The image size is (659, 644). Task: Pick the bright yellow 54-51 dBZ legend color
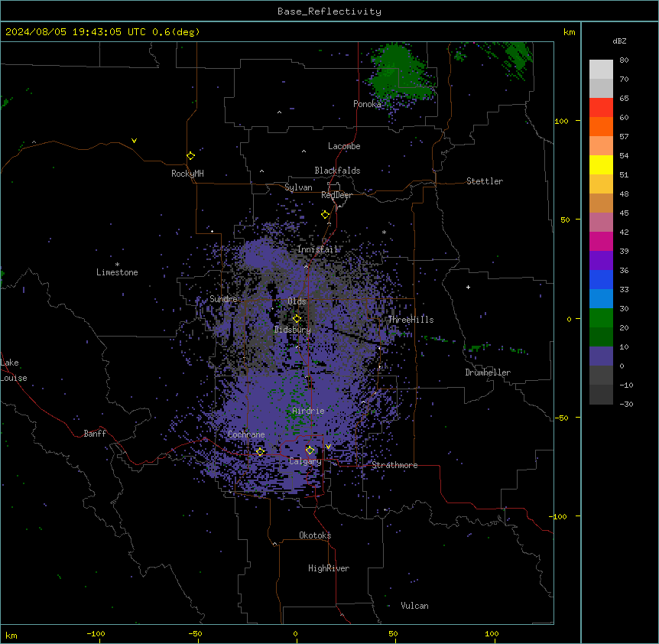tap(601, 164)
